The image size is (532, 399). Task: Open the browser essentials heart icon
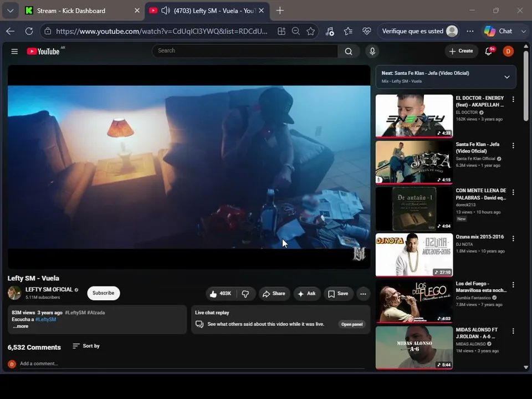point(366,31)
